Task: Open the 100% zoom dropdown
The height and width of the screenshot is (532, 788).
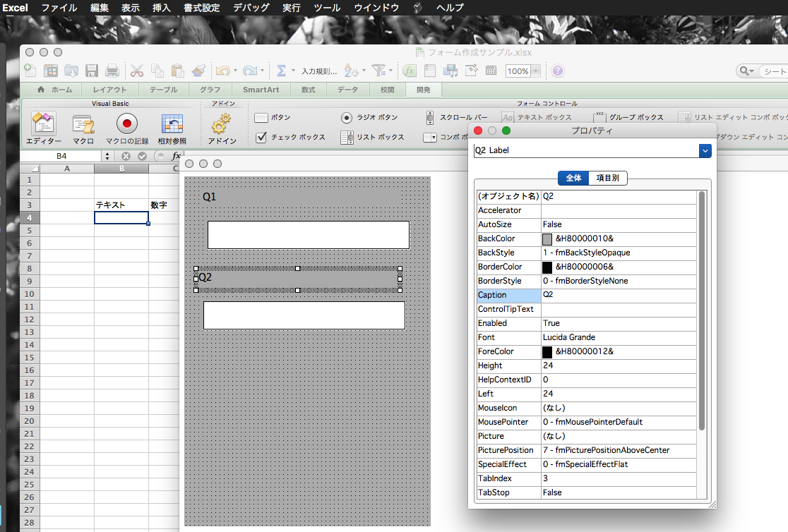Action: click(536, 71)
